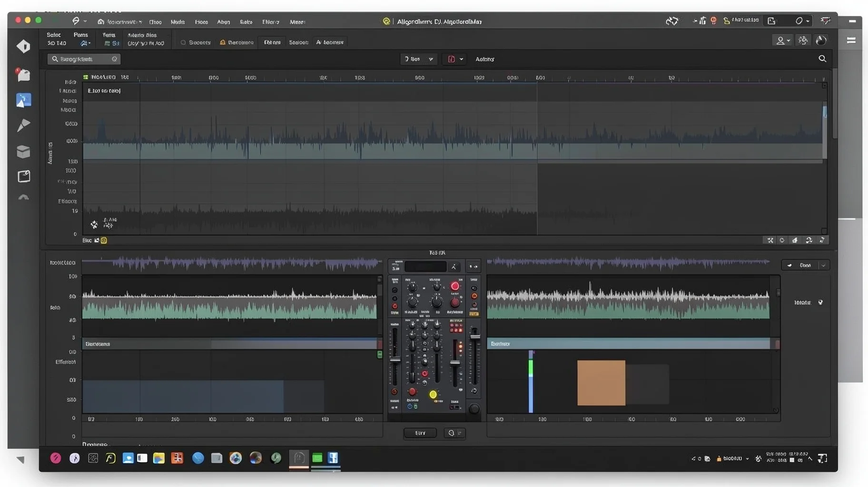Open the system tray gear icon

759,458
